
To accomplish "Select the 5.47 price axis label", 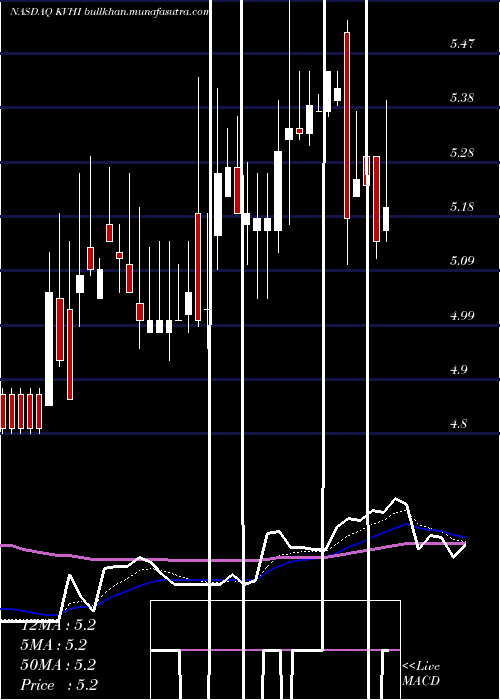I will pyautogui.click(x=462, y=44).
